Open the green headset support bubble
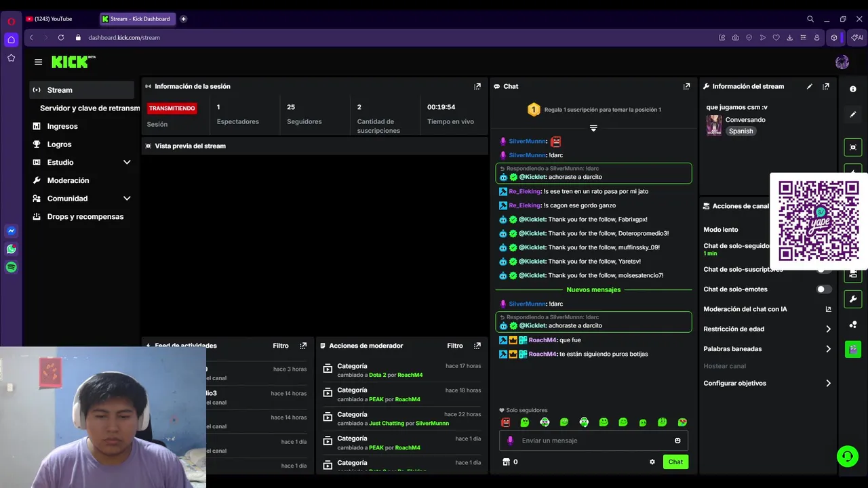The width and height of the screenshot is (868, 488). [847, 456]
